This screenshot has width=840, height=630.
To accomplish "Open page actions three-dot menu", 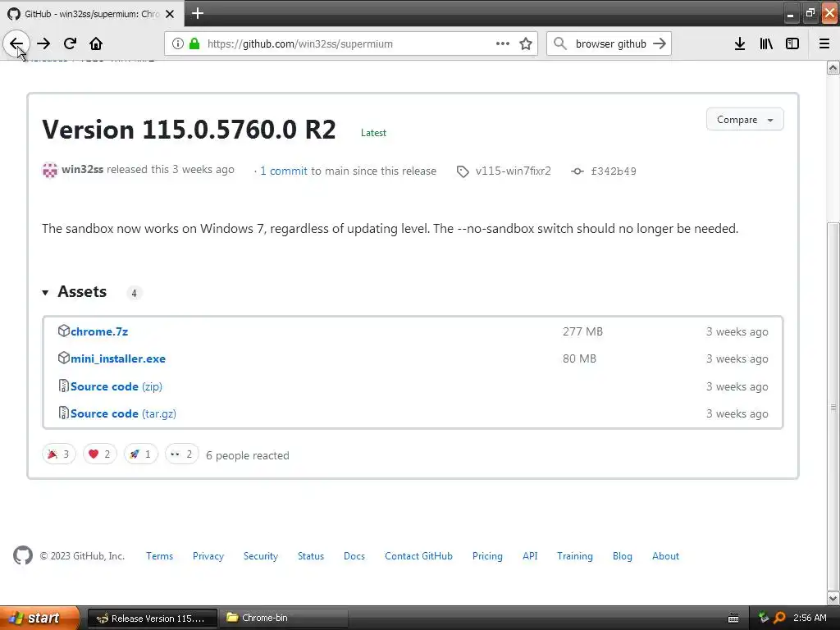I will [503, 44].
